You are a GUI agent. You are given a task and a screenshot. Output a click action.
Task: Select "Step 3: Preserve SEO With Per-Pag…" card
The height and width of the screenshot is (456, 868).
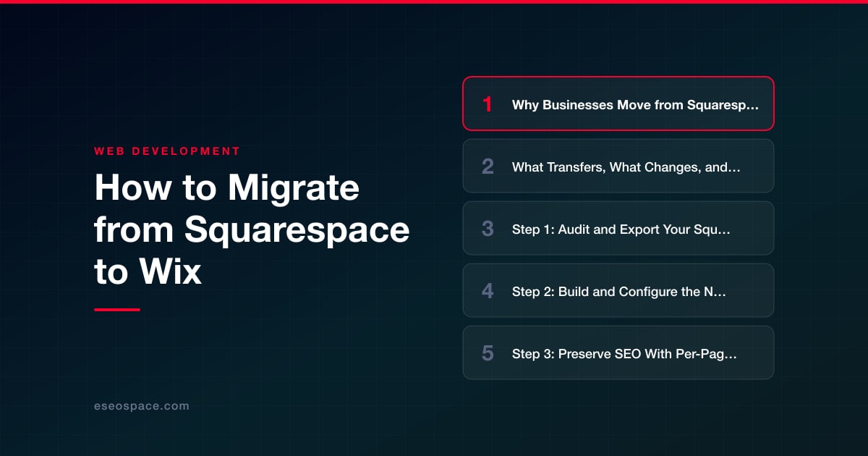[x=618, y=352]
